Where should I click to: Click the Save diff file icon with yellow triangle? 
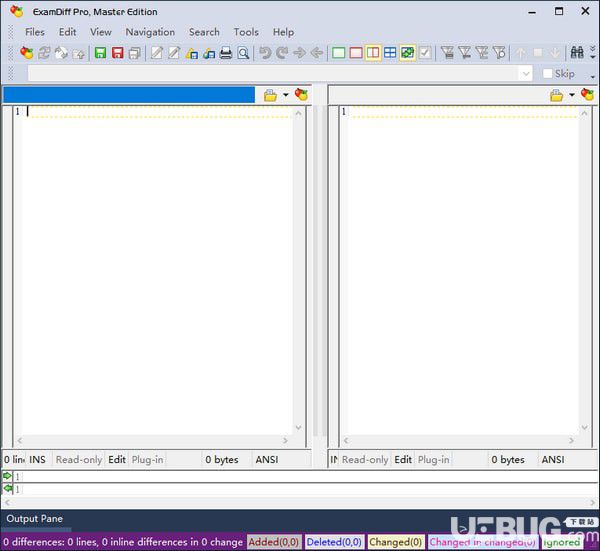pyautogui.click(x=191, y=53)
